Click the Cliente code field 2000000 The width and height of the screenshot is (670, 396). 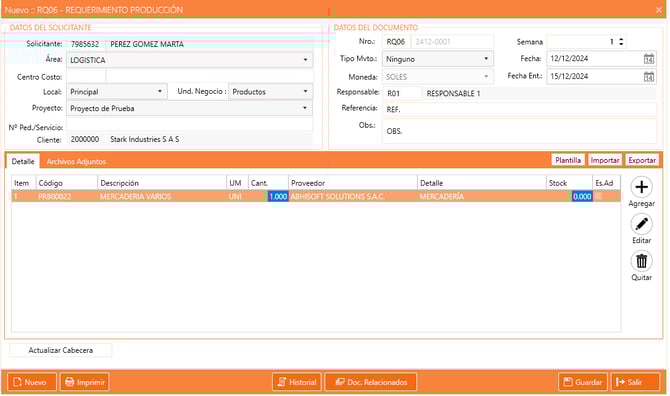pos(86,139)
